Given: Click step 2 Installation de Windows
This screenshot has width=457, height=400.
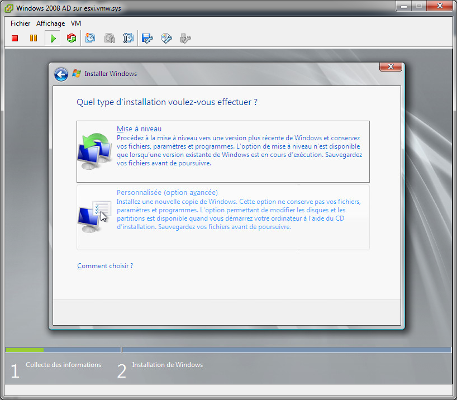Looking at the screenshot, I should pos(167,365).
